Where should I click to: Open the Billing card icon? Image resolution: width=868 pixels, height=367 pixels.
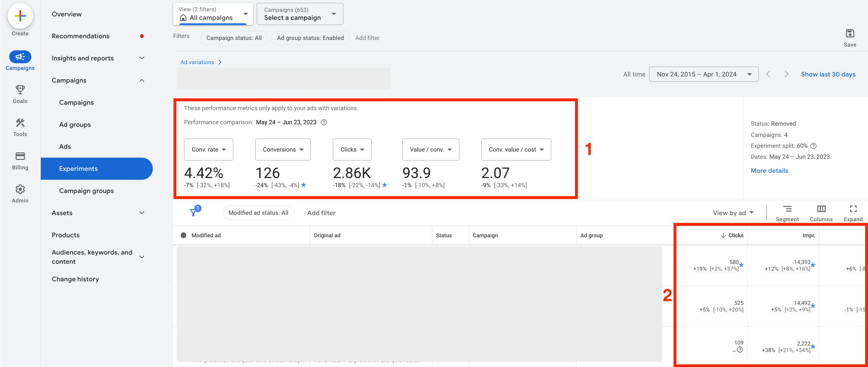(x=20, y=156)
